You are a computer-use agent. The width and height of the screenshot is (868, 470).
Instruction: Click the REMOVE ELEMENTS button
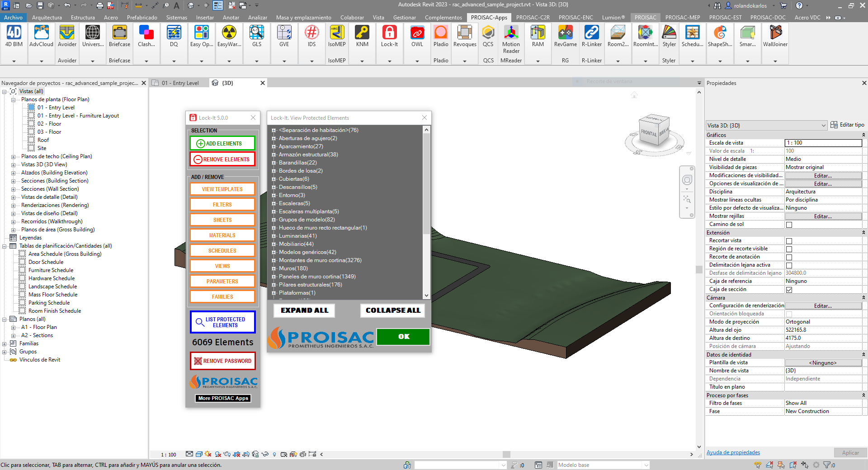[x=222, y=159]
